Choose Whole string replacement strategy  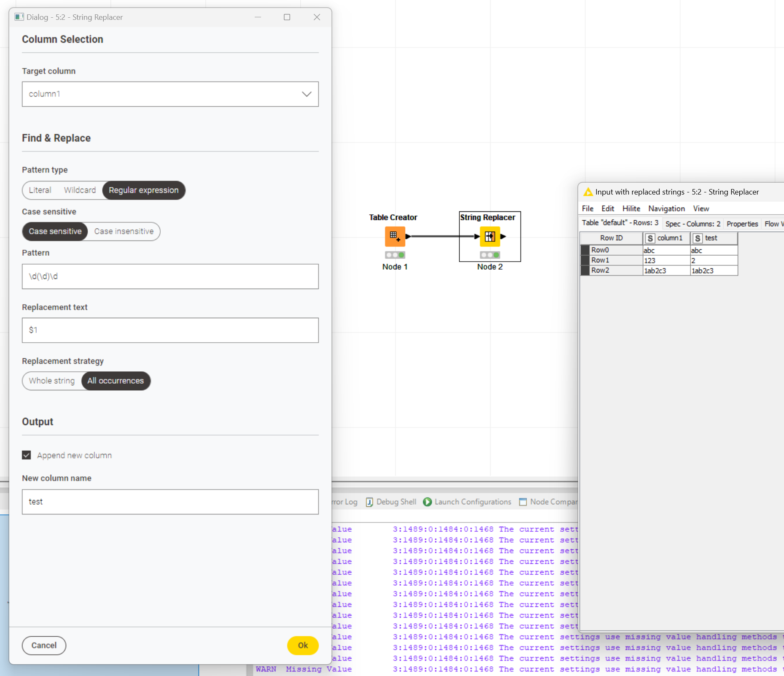[52, 381]
